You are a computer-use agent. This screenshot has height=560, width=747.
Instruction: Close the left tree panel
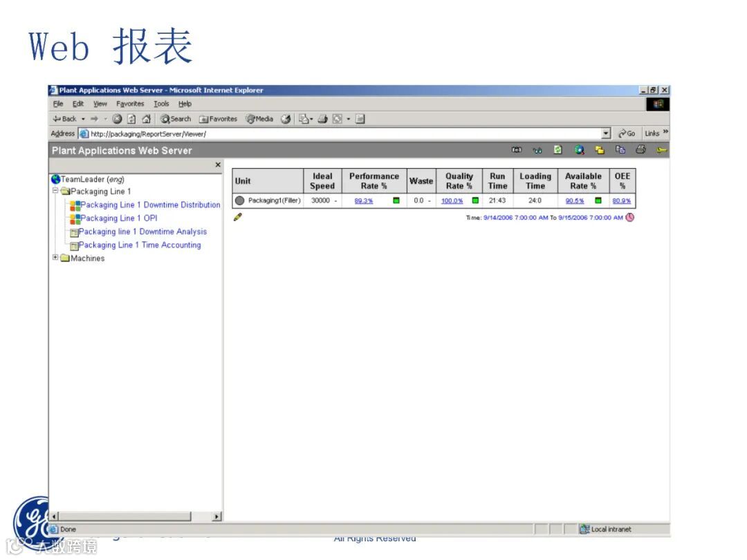pyautogui.click(x=218, y=165)
